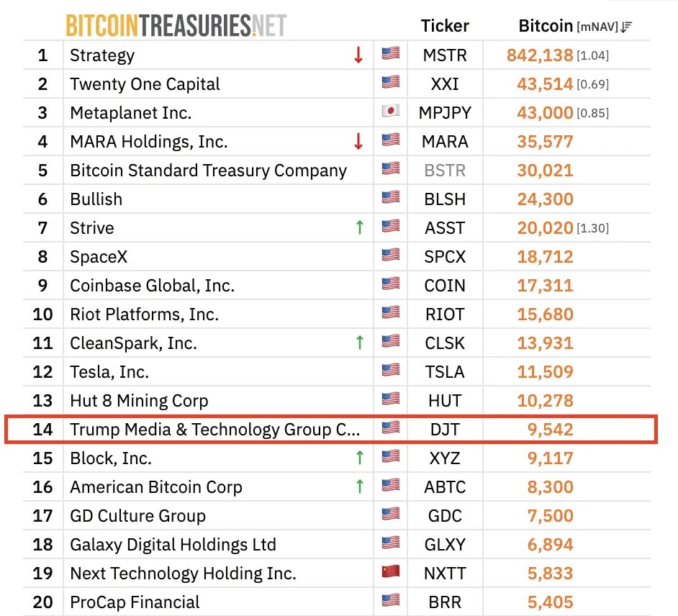The width and height of the screenshot is (678, 616).
Task: Click the BitcoinTreasuries.NET logo
Action: click(176, 25)
